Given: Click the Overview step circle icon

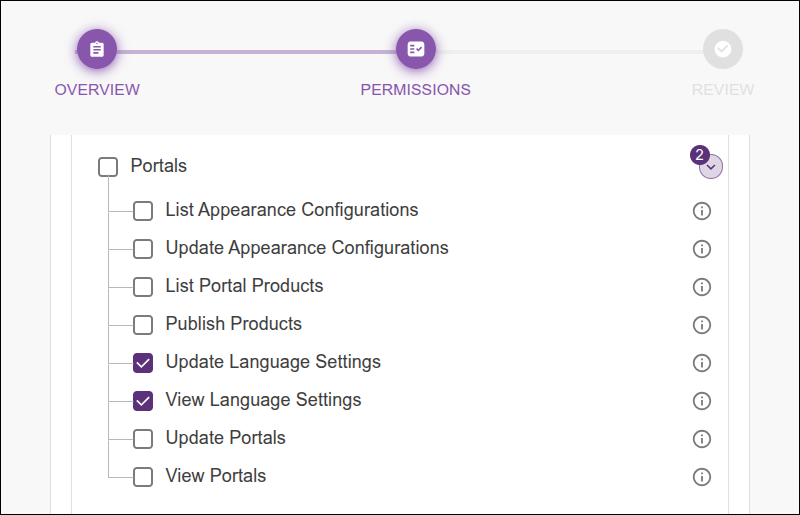Looking at the screenshot, I should [97, 49].
